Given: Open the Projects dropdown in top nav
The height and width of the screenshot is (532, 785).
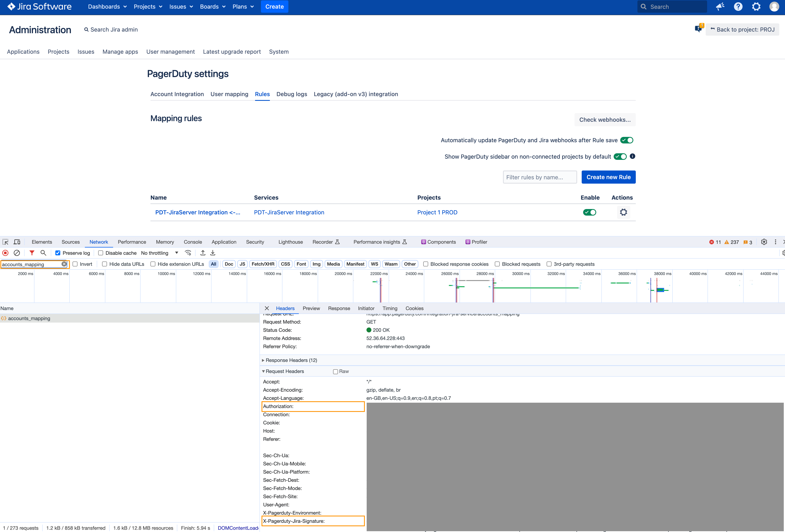Looking at the screenshot, I should (x=148, y=7).
